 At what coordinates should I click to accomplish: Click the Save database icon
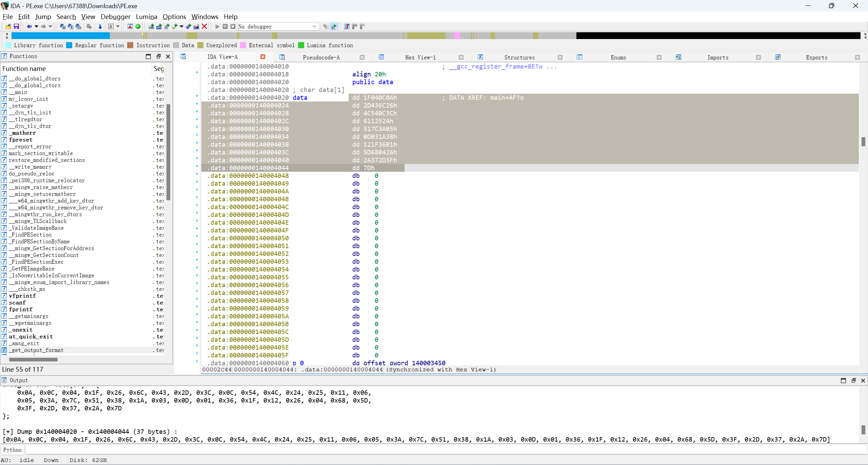(16, 26)
